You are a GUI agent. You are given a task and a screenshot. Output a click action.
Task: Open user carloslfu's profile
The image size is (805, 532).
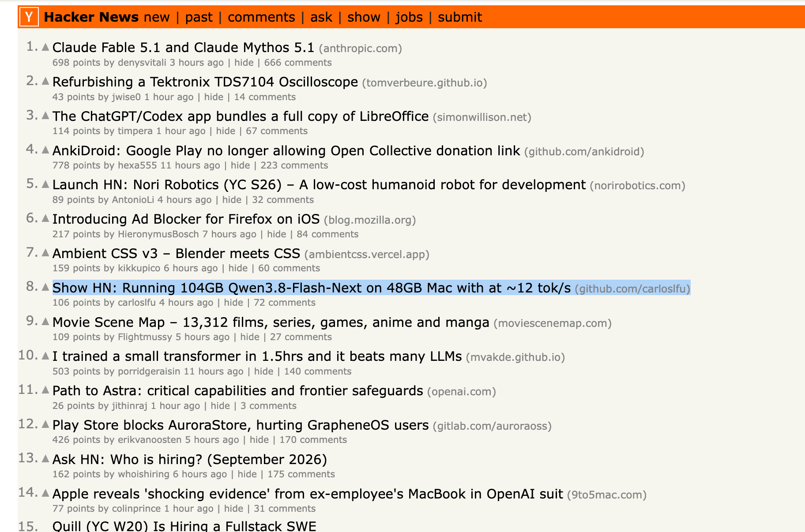pos(137,303)
